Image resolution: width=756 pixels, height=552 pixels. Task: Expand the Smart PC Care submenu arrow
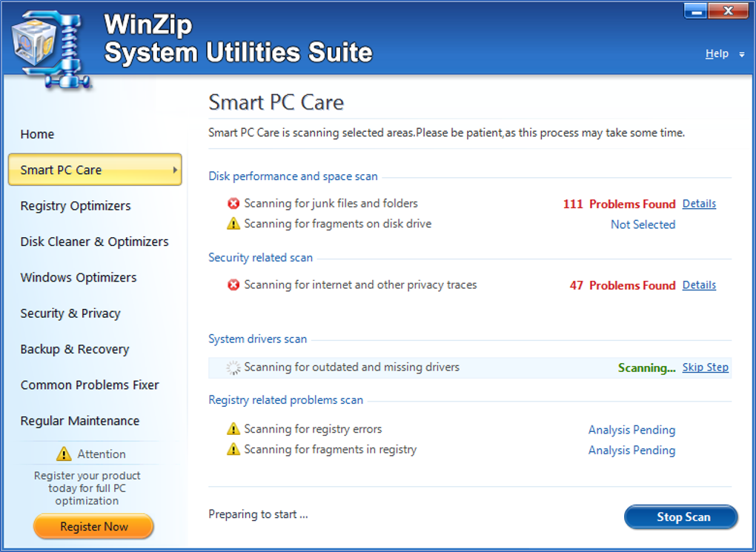click(x=175, y=170)
